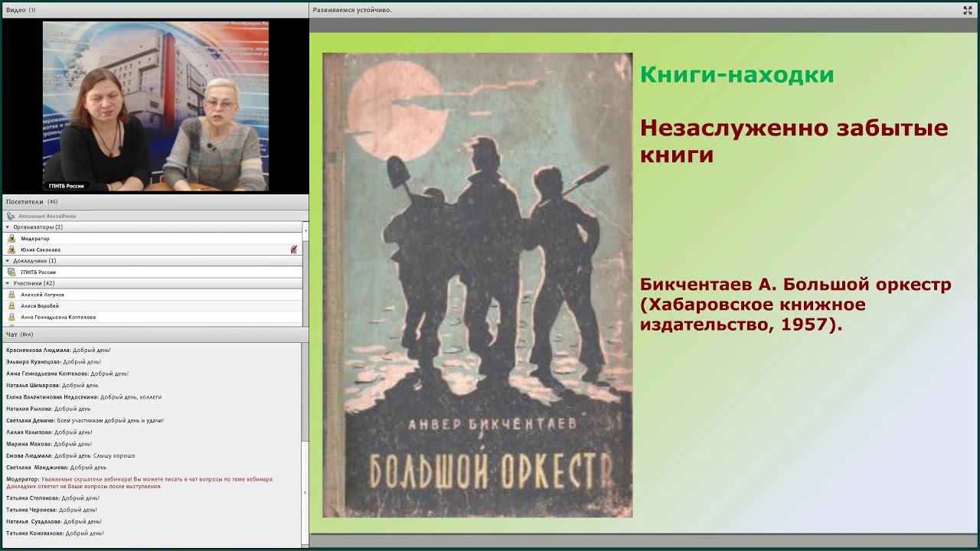Click the Бикчентаев А. Большой оркестр citation text
Image resolution: width=980 pixels, height=551 pixels.
[x=795, y=305]
